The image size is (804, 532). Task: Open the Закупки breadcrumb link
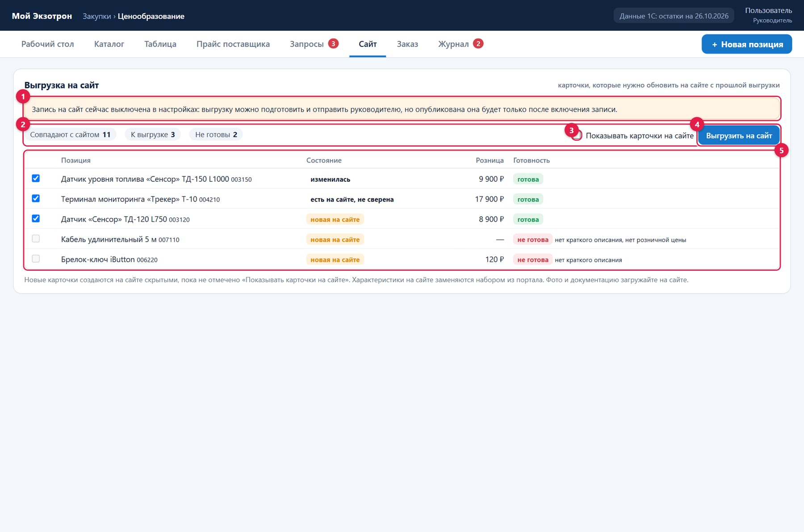(97, 16)
